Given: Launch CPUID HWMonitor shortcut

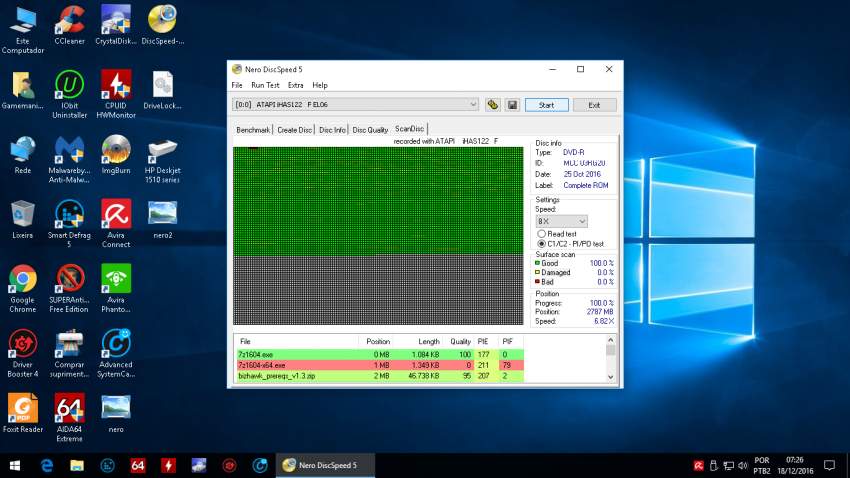Looking at the screenshot, I should click(115, 94).
